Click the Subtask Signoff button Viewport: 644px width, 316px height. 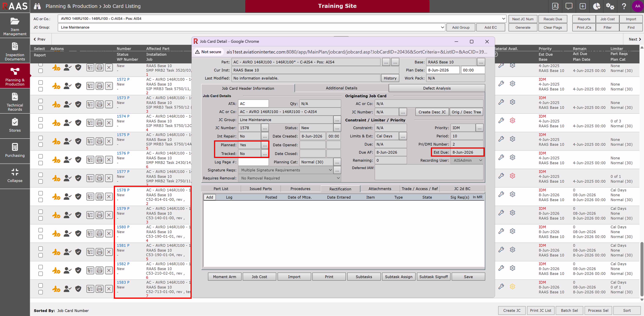(x=434, y=277)
